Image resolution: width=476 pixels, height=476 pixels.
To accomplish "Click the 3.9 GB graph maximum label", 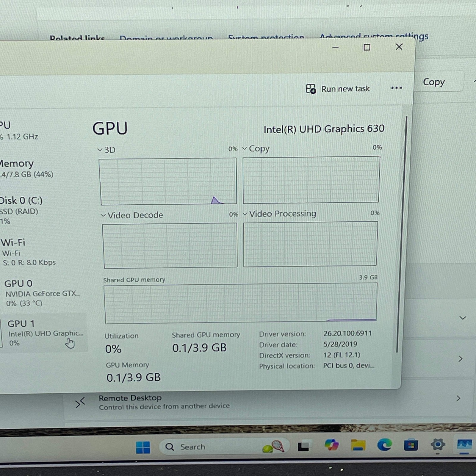I will [x=368, y=277].
